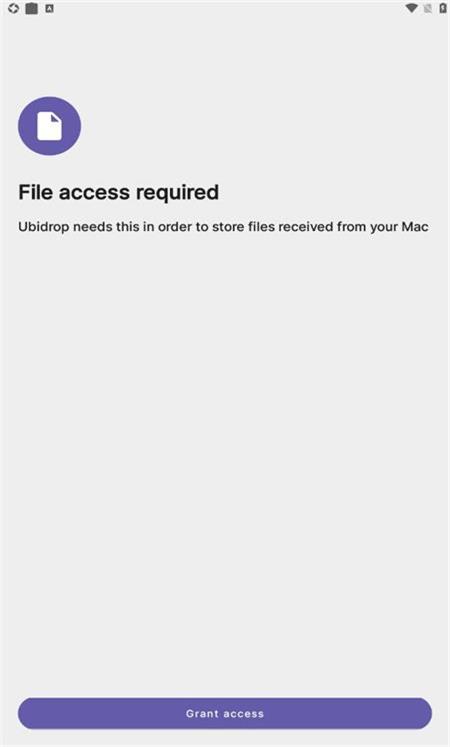Image resolution: width=450 pixels, height=747 pixels.
Task: Tap the word 'File' in heading
Action: [x=35, y=192]
